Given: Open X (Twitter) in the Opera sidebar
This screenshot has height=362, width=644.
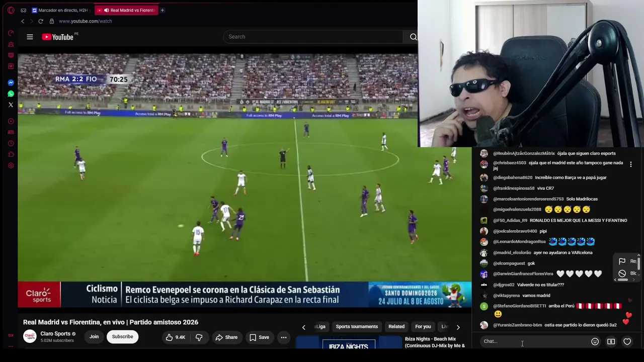Looking at the screenshot, I should click(11, 105).
